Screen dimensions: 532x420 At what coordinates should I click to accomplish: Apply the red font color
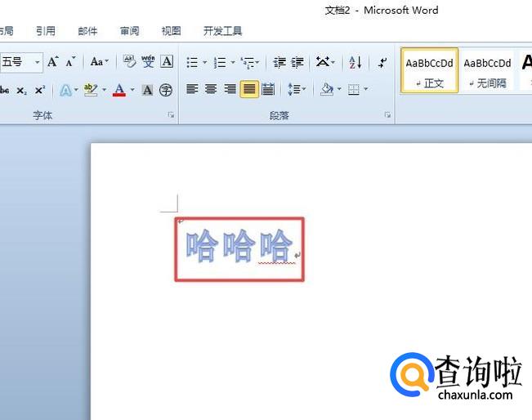(119, 90)
